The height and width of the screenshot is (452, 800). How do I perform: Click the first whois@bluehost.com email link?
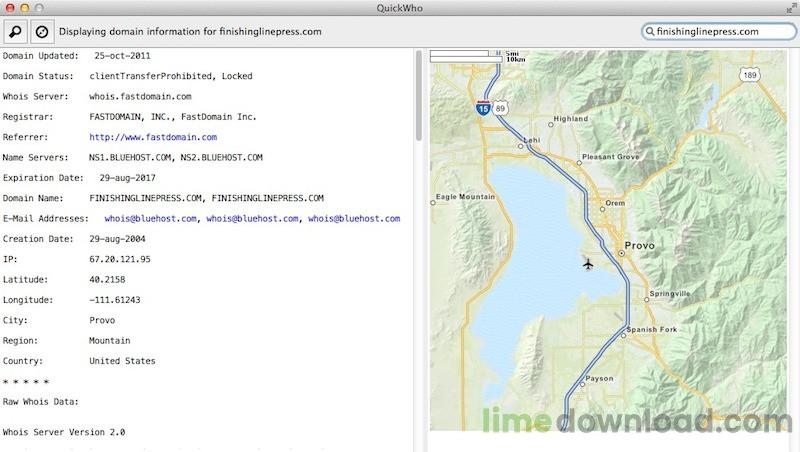tap(151, 219)
